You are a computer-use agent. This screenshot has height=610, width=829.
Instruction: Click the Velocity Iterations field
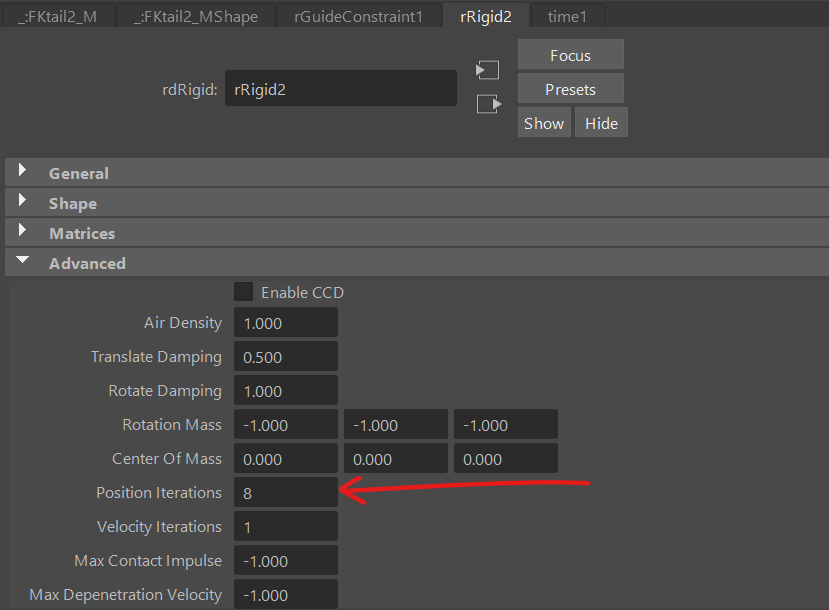coord(285,527)
